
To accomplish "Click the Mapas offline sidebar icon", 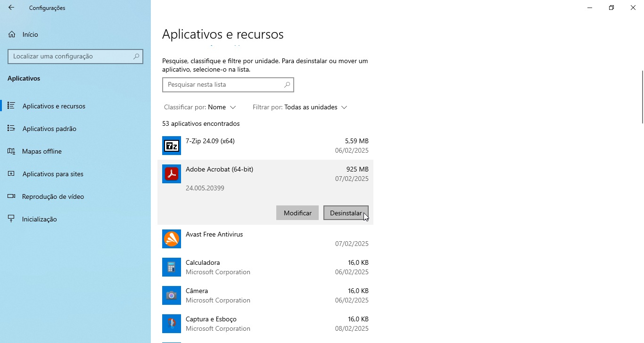I will (11, 151).
